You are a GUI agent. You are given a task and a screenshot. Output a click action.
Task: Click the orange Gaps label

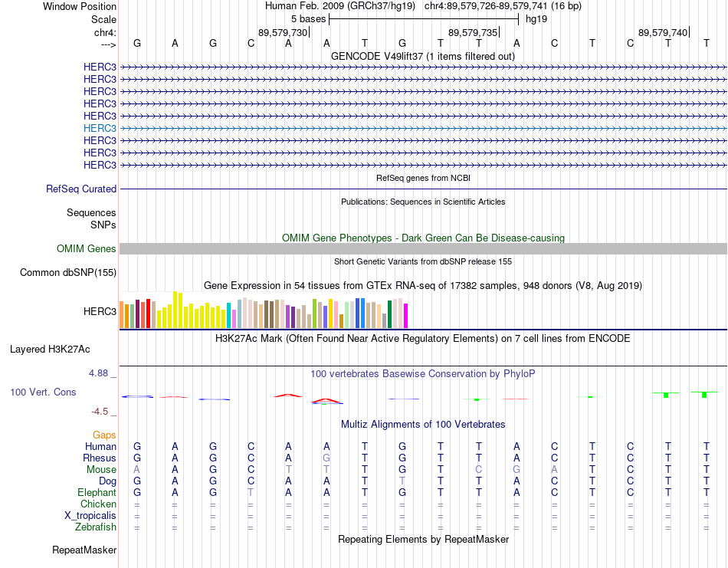point(104,435)
